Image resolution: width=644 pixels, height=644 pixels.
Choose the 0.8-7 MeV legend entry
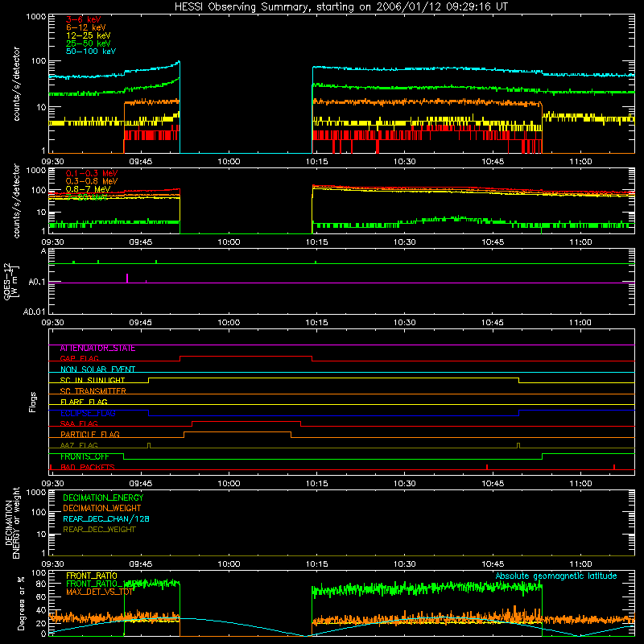point(88,189)
